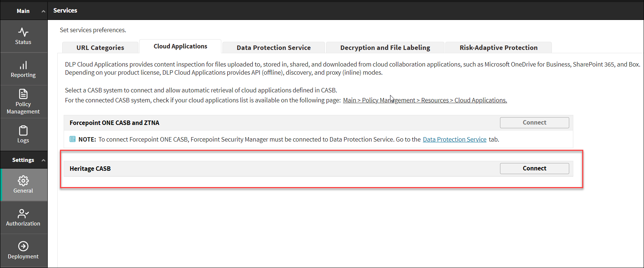Screen dimensions: 644x268
Task: Open the Policy Management document icon
Action: pyautogui.click(x=23, y=94)
